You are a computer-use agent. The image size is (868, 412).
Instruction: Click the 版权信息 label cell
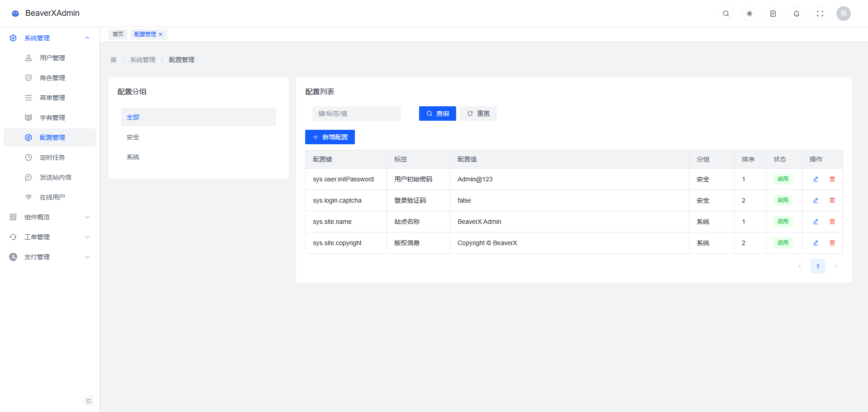418,243
